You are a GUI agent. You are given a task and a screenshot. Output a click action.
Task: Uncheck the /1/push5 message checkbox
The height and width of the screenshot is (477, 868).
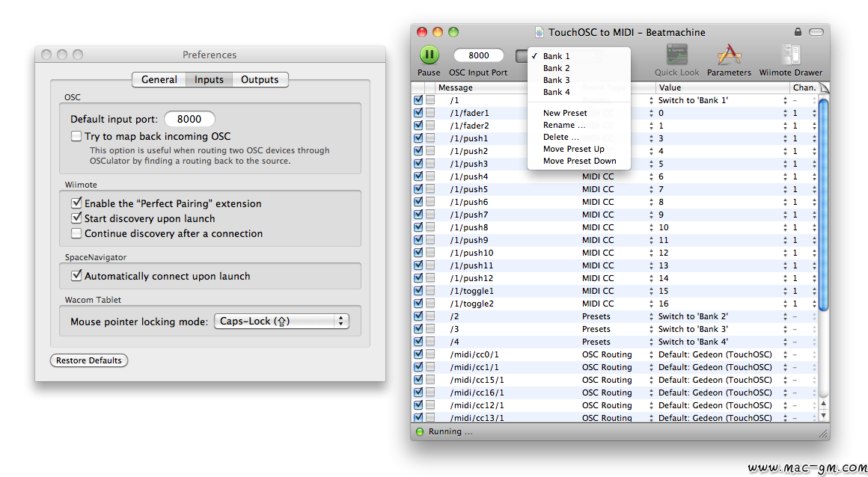pyautogui.click(x=418, y=188)
